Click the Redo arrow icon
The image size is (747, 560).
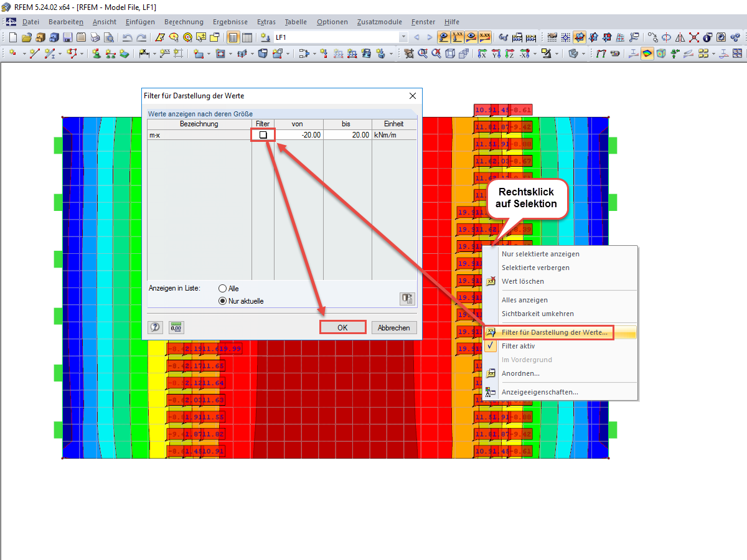[142, 37]
